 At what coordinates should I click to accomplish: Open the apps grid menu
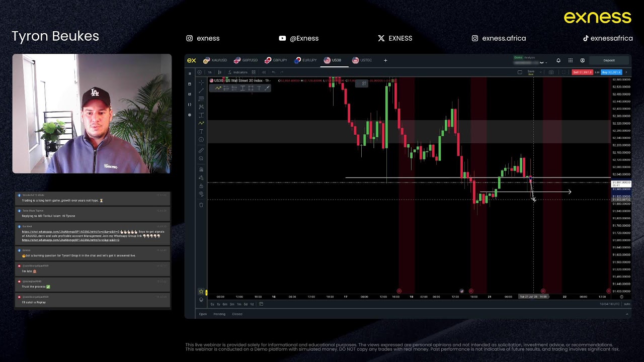[571, 60]
